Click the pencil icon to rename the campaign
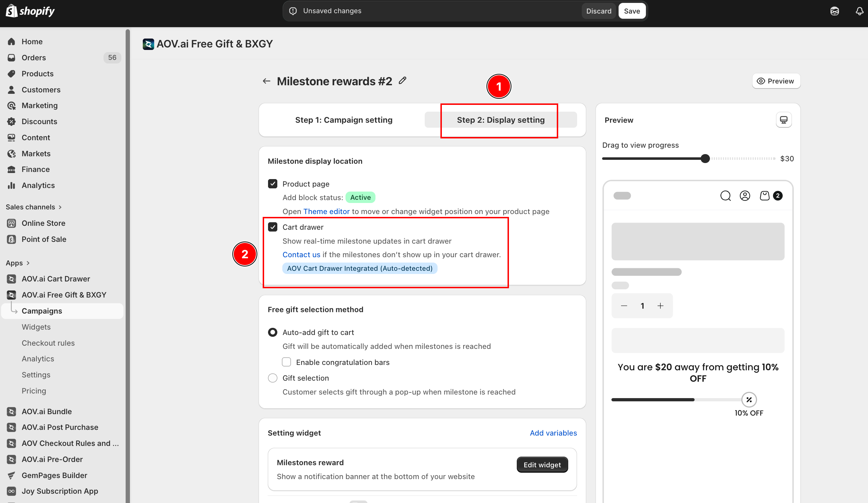868x503 pixels. click(x=403, y=81)
